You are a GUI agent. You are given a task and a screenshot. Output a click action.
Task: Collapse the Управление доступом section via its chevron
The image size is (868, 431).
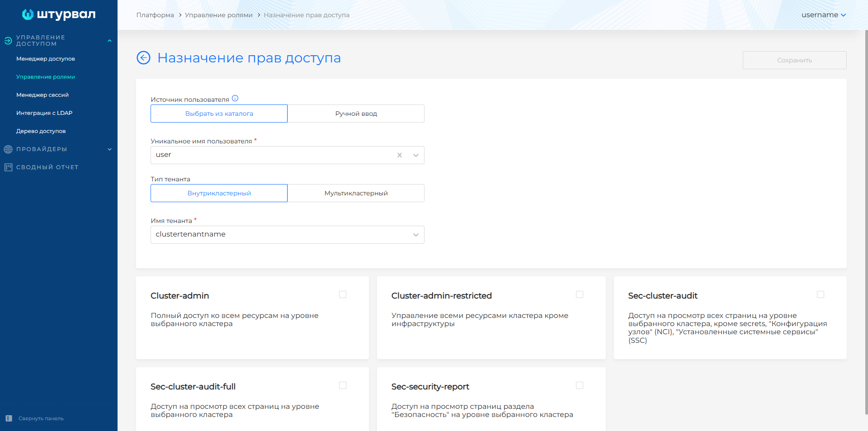click(109, 40)
